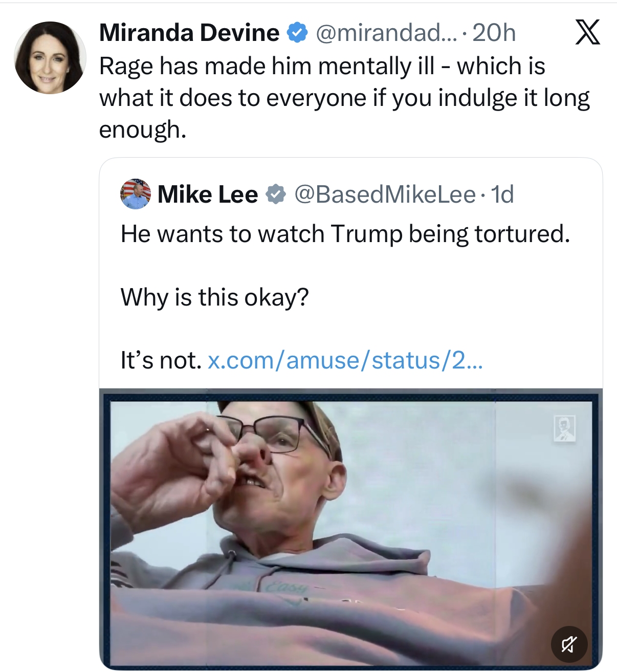Open the @BasedMikeLee handle
617x672 pixels.
(385, 194)
